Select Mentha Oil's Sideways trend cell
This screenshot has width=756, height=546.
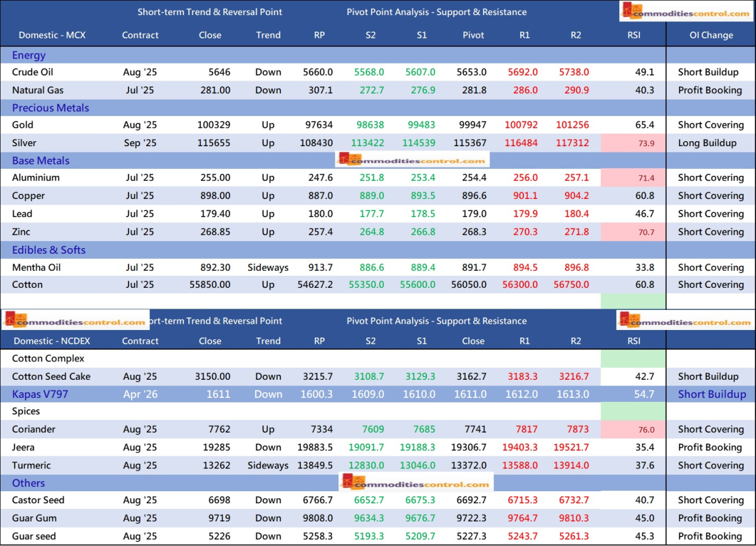click(x=268, y=268)
